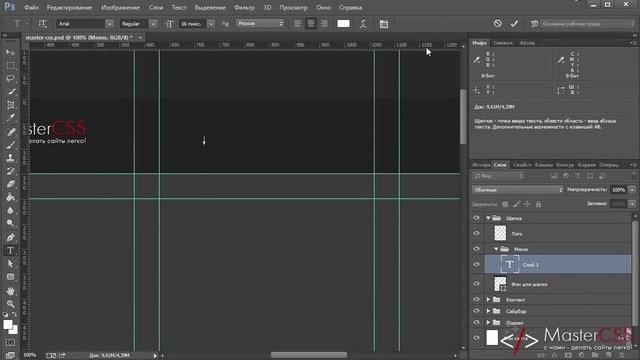640x360 pixels.
Task: Hide the Фон для шапки layer
Action: coord(476,284)
